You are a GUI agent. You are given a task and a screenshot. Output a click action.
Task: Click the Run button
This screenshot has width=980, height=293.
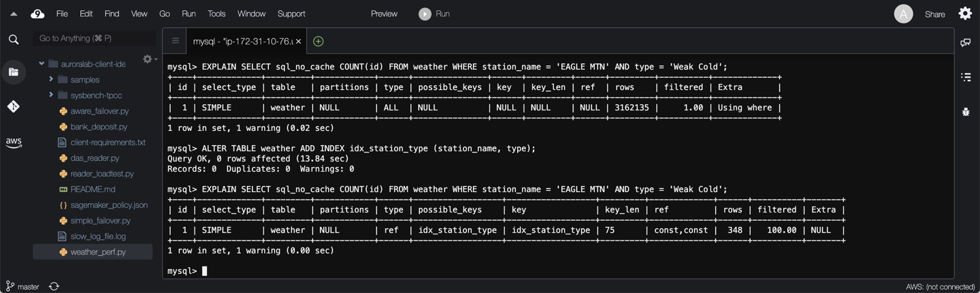[434, 14]
